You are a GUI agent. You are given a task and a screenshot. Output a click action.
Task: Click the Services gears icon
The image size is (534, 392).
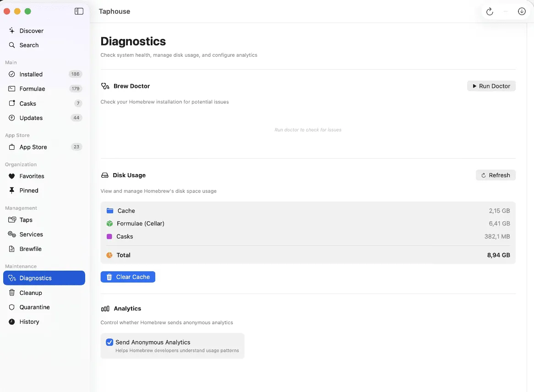[12, 234]
